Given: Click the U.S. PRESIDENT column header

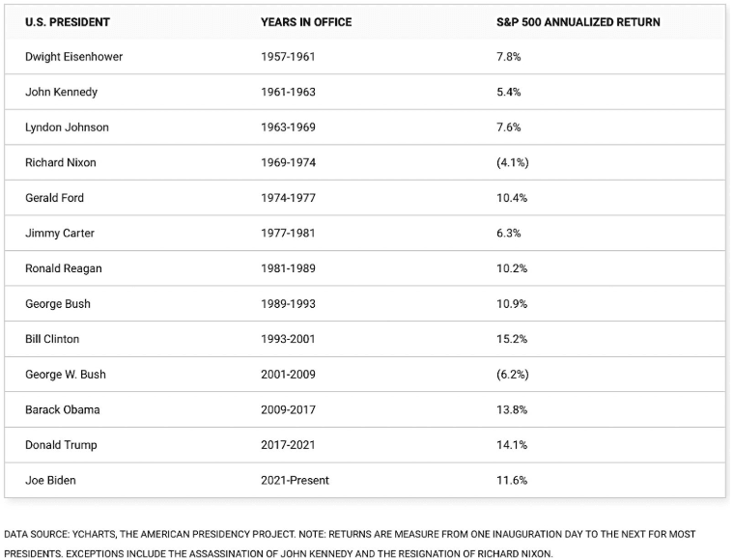Looking at the screenshot, I should pyautogui.click(x=68, y=22).
